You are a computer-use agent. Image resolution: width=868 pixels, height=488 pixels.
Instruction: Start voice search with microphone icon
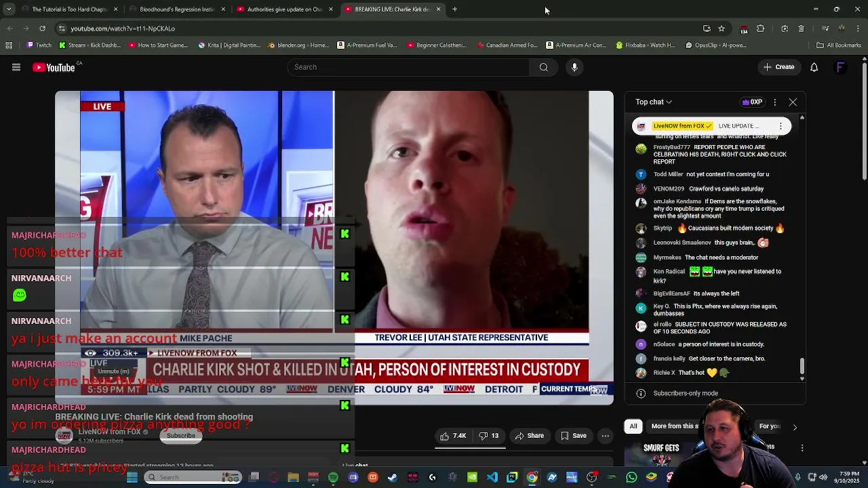point(574,67)
